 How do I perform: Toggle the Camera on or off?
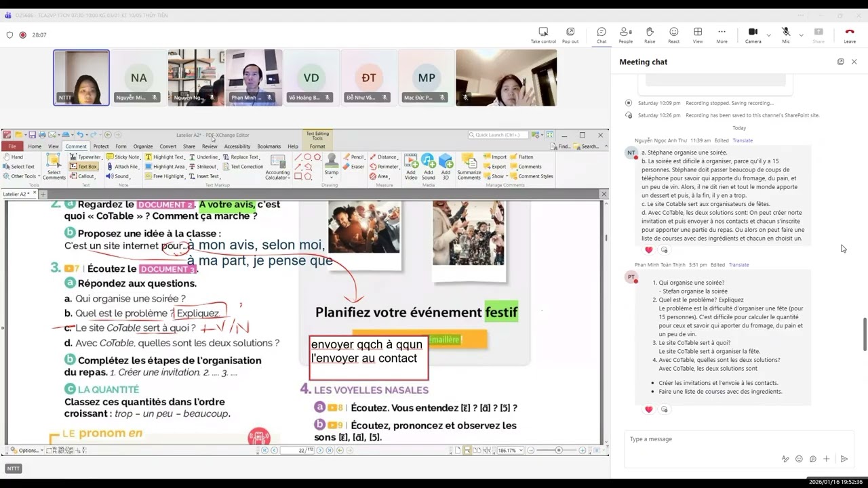tap(753, 35)
